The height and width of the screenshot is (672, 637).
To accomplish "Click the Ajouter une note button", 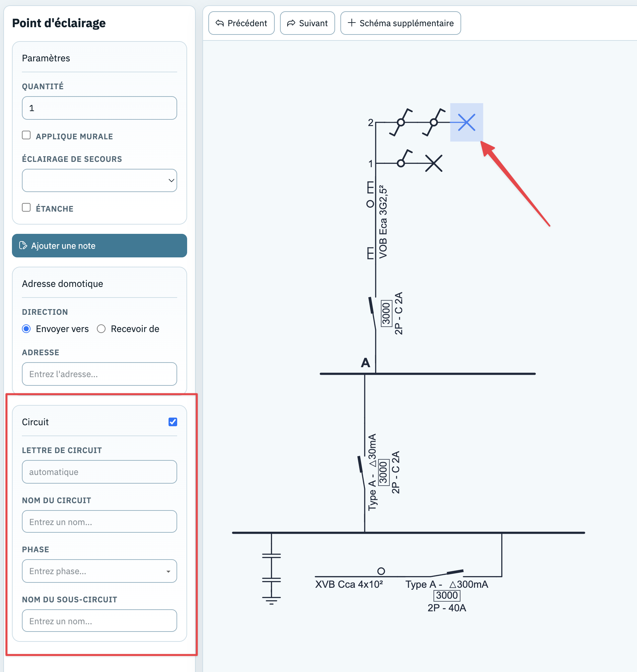I will [100, 246].
